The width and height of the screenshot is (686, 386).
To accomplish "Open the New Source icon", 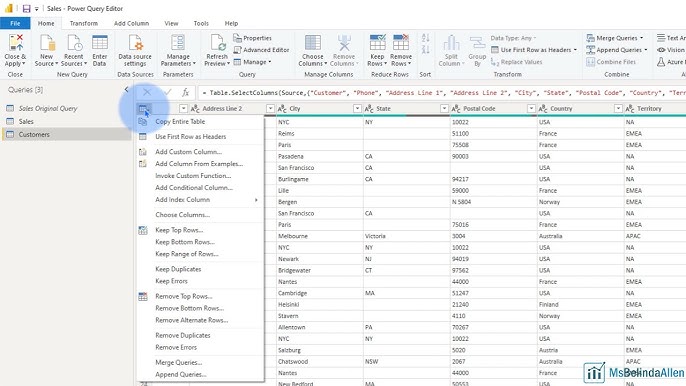I will pyautogui.click(x=47, y=44).
